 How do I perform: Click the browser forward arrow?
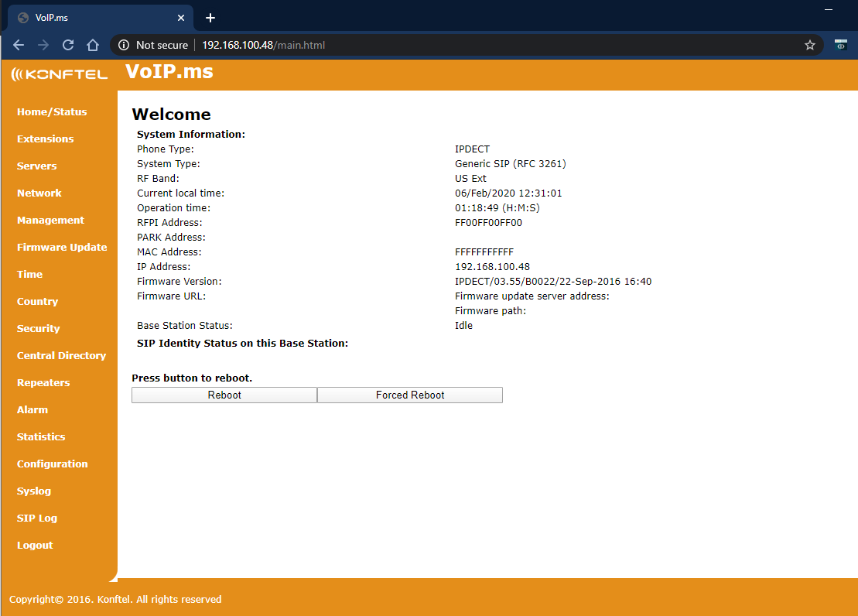point(43,45)
